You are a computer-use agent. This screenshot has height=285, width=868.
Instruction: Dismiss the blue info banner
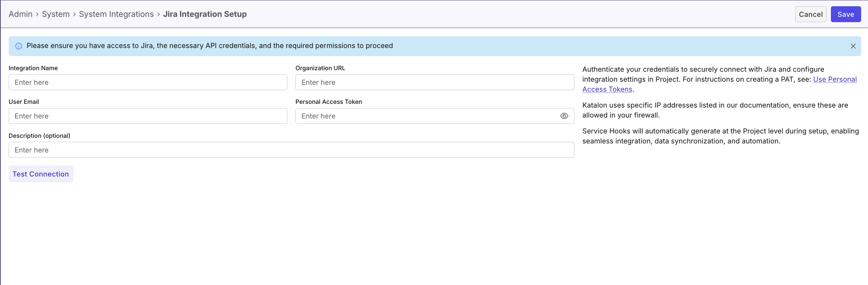click(x=853, y=46)
